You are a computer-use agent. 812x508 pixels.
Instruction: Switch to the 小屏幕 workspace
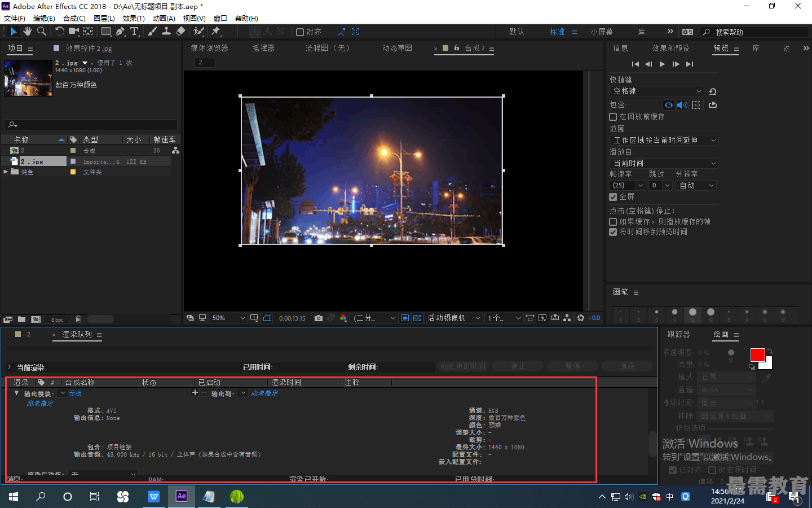[x=602, y=32]
